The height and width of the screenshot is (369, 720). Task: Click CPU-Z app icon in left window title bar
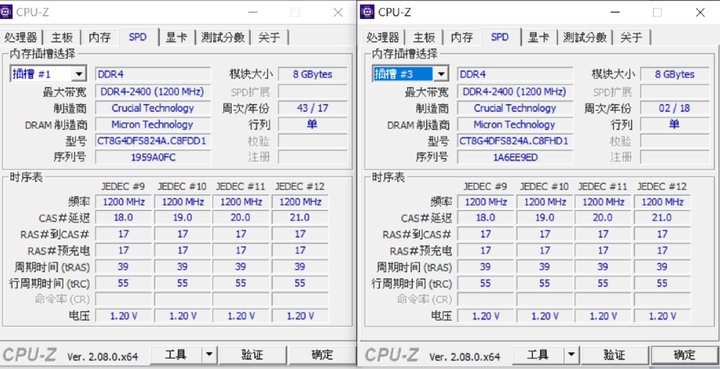6,12
